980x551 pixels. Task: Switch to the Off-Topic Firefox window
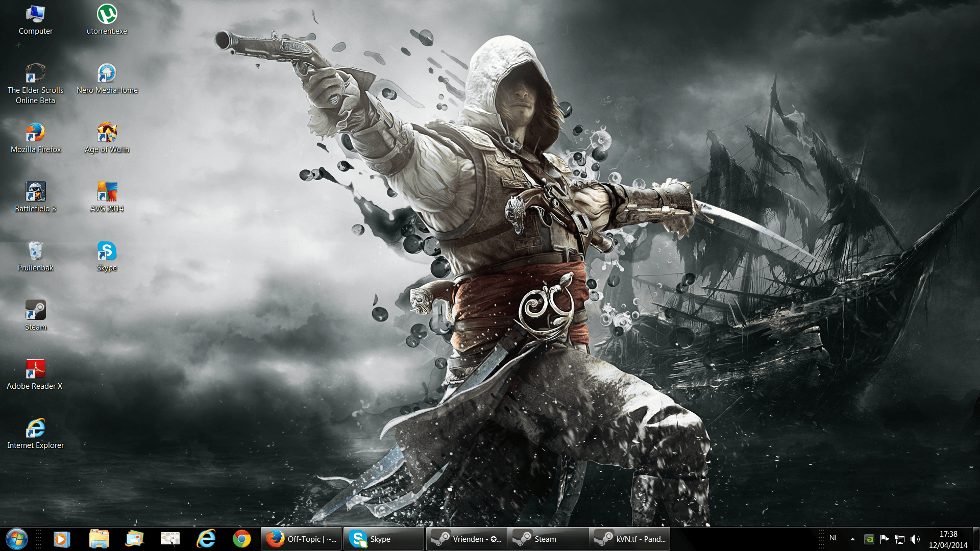click(x=301, y=539)
